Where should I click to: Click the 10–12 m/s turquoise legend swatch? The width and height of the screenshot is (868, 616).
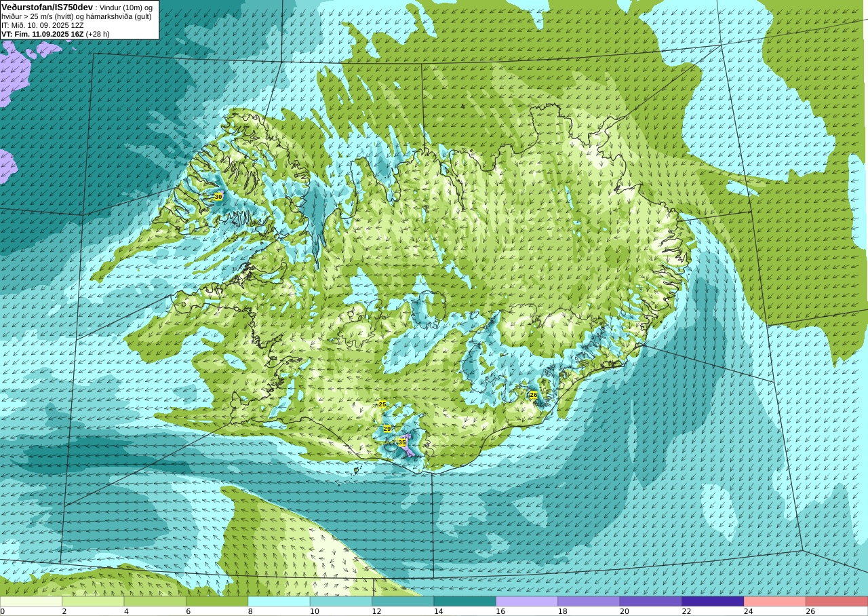[341, 601]
